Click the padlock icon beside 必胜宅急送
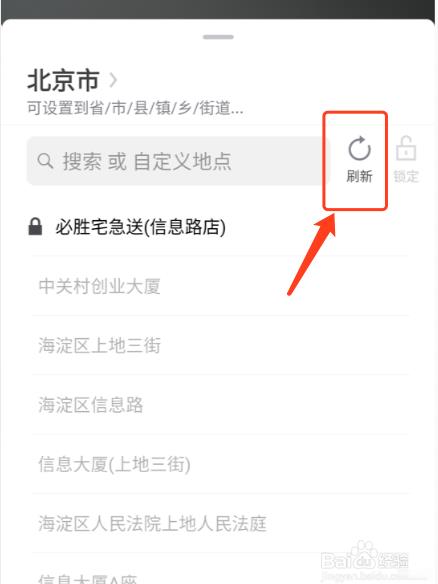This screenshot has height=584, width=438. pos(35,226)
